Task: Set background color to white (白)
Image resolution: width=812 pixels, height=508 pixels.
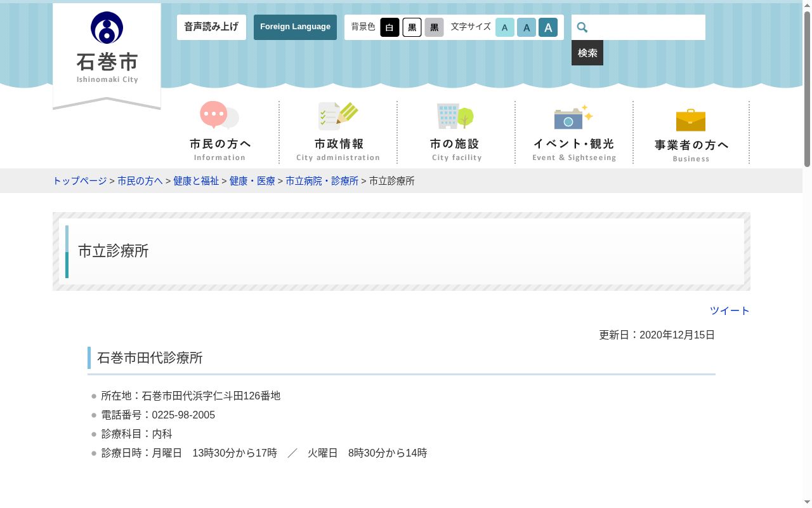Action: tap(390, 27)
